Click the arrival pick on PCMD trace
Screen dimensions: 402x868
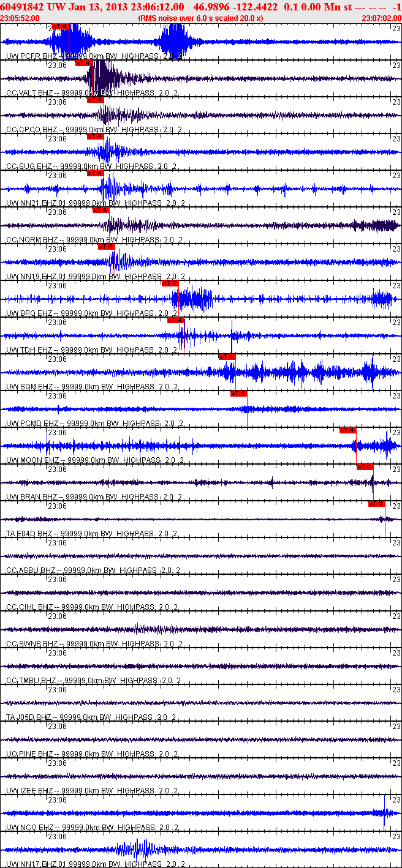click(x=238, y=394)
